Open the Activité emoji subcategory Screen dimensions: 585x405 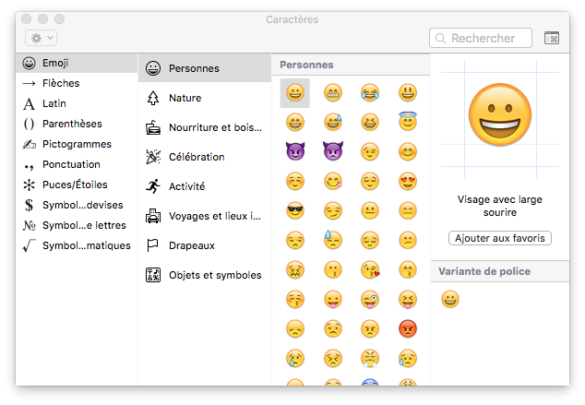click(x=204, y=186)
